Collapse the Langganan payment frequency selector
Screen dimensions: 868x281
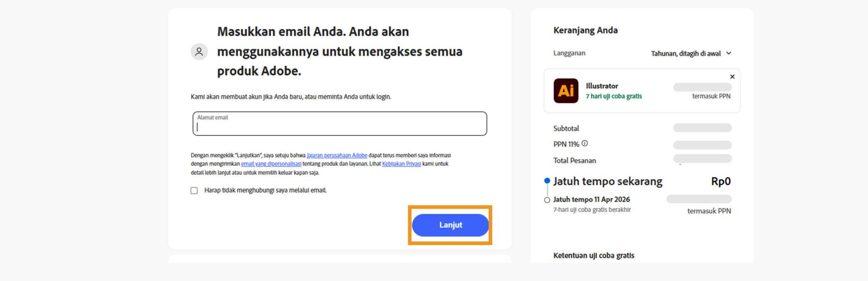click(x=728, y=53)
